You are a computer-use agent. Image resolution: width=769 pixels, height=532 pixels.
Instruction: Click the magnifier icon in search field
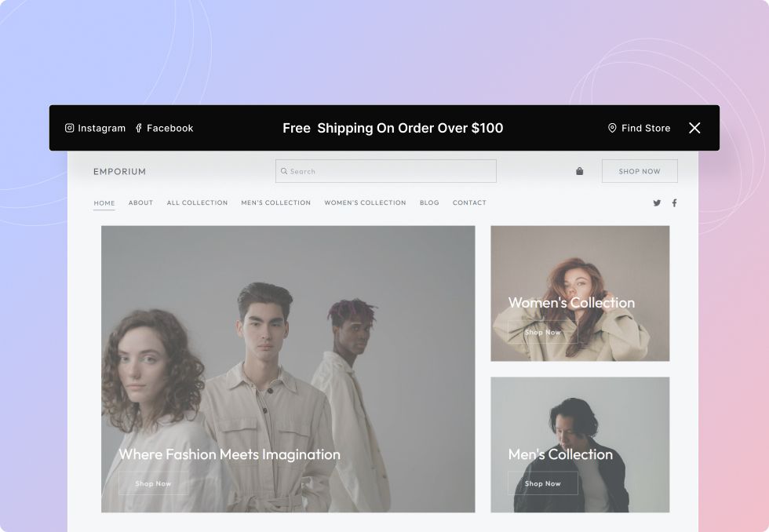[x=284, y=171]
